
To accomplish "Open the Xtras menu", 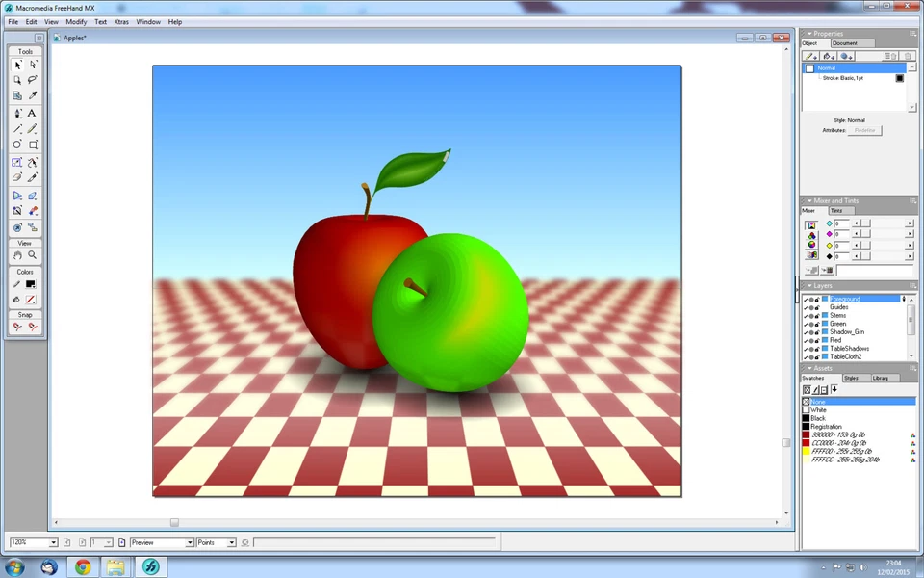I will coord(121,21).
